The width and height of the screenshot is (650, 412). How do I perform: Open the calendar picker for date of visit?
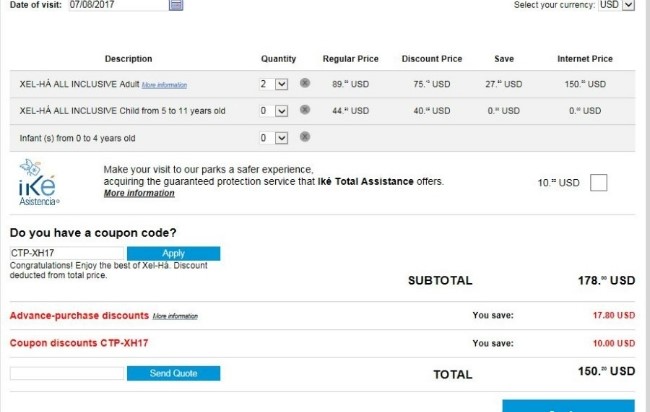coord(176,5)
